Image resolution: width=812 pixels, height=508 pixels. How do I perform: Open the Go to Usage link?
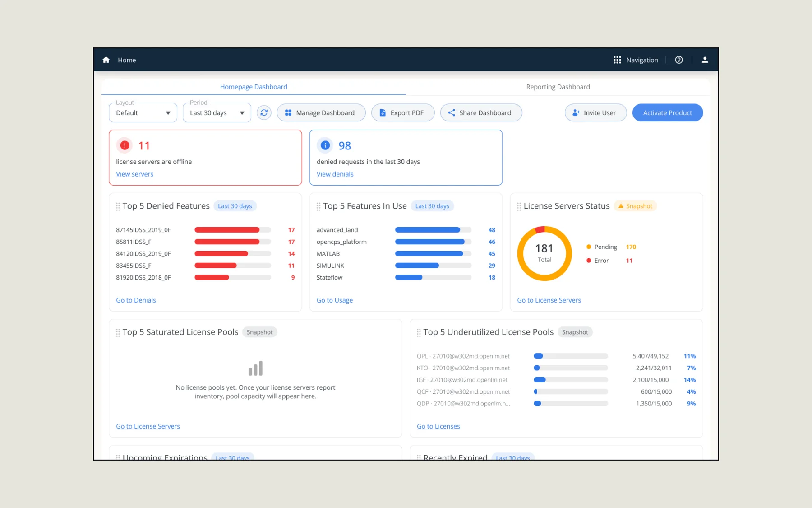[x=335, y=300]
